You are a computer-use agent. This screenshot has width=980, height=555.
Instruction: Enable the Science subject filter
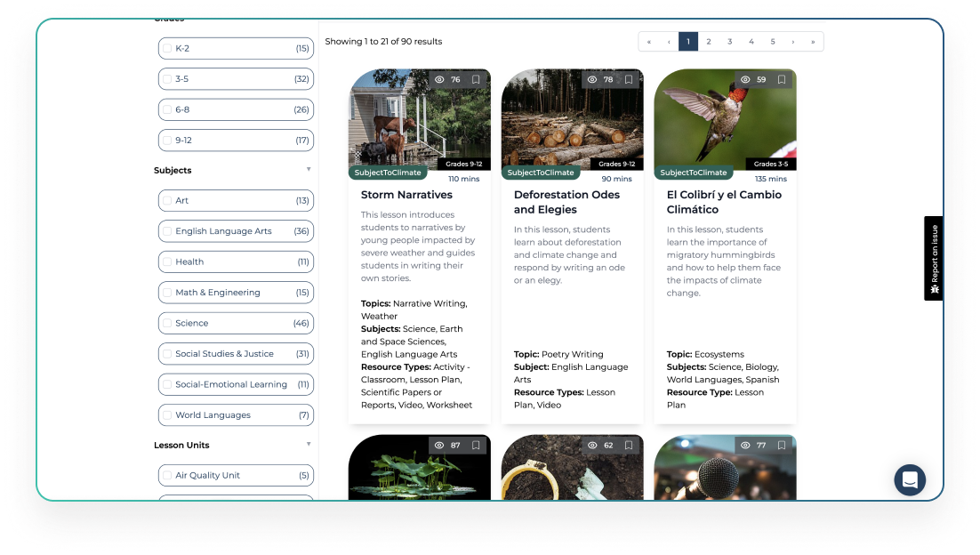(x=166, y=323)
